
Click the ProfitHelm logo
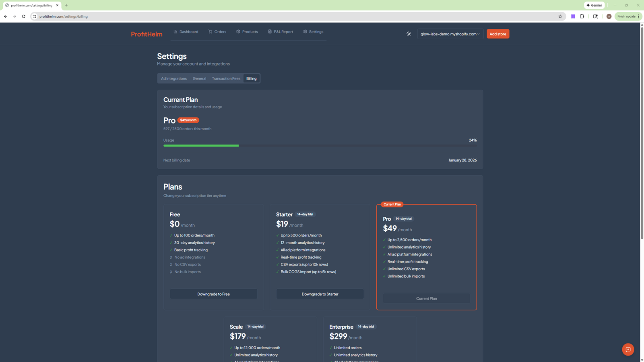click(x=147, y=34)
